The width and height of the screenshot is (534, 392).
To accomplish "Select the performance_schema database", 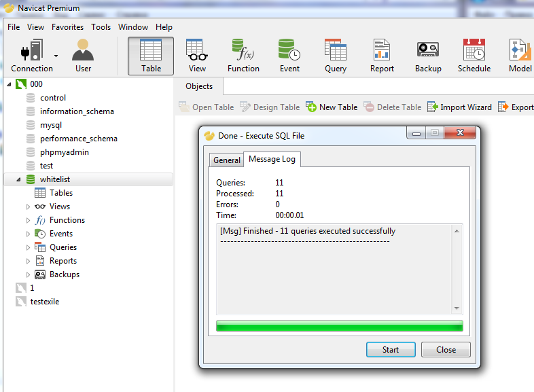I will tap(78, 139).
